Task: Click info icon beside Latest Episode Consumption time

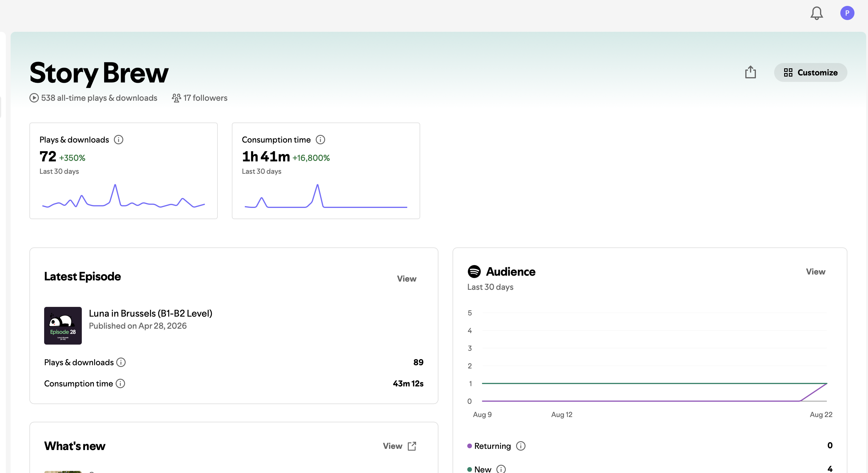Action: 120,383
